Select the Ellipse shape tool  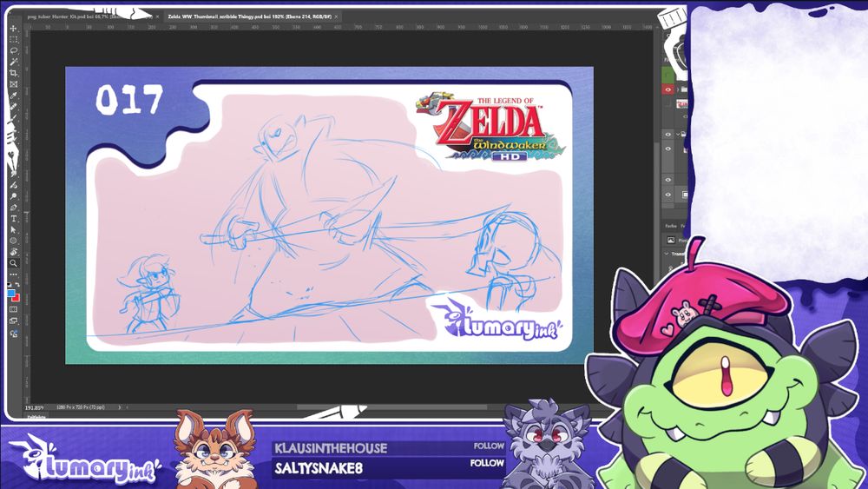point(13,241)
